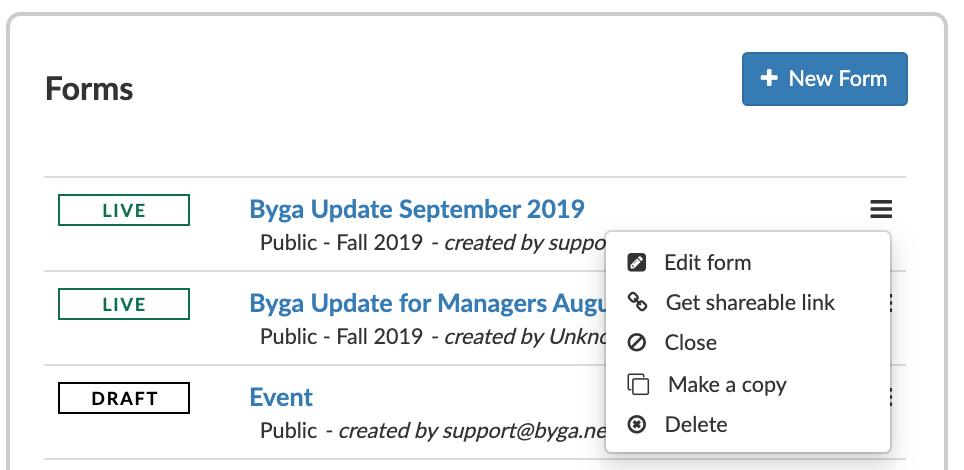Click the plus icon in New Form button

coord(768,78)
